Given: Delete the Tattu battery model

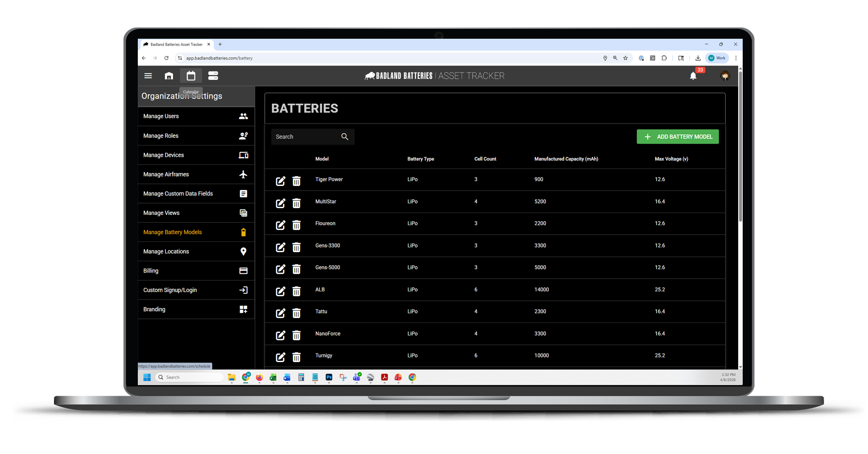Looking at the screenshot, I should [x=296, y=313].
